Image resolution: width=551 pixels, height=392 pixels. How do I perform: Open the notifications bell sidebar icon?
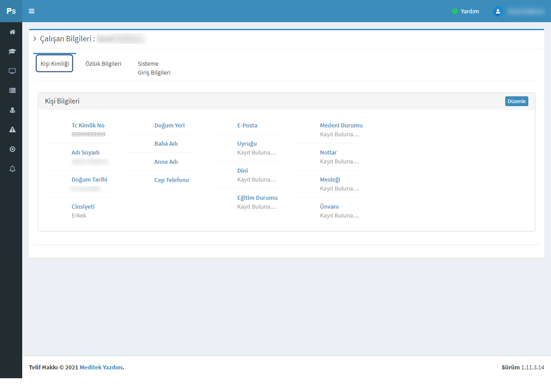click(x=12, y=169)
